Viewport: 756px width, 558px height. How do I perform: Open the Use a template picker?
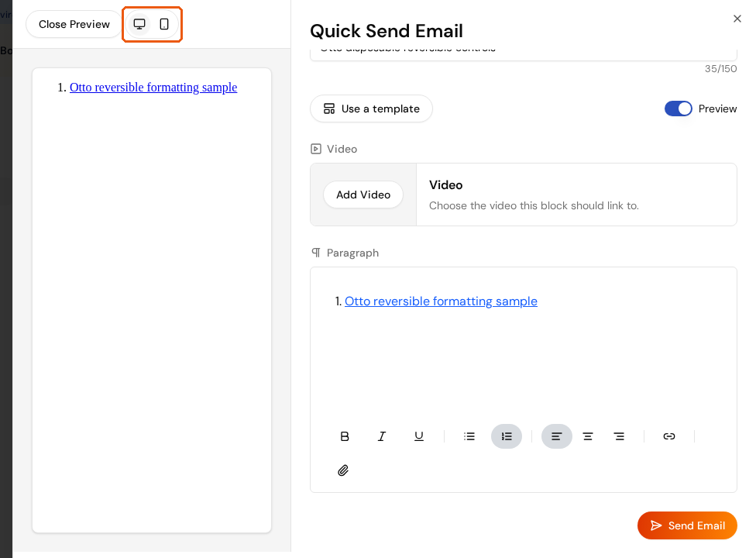pyautogui.click(x=371, y=108)
